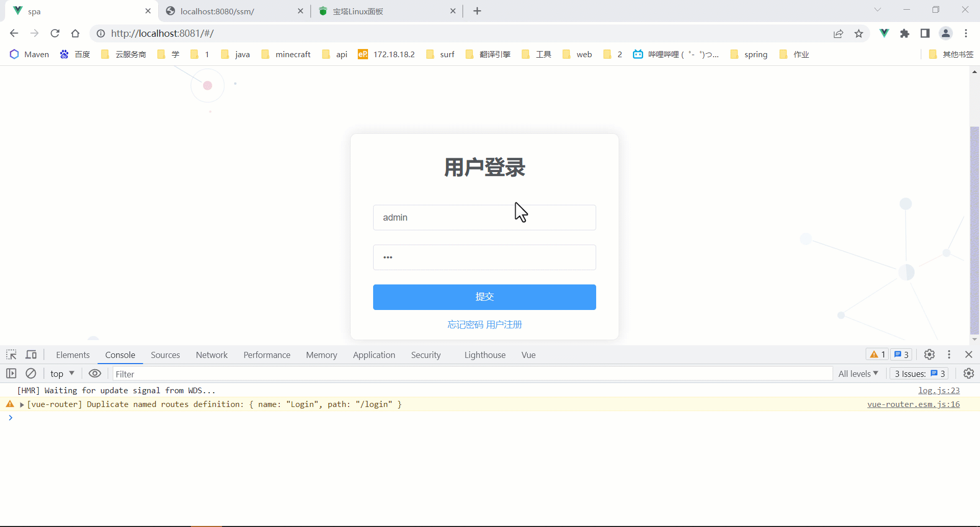
Task: Switch to the Elements tab
Action: [x=73, y=355]
